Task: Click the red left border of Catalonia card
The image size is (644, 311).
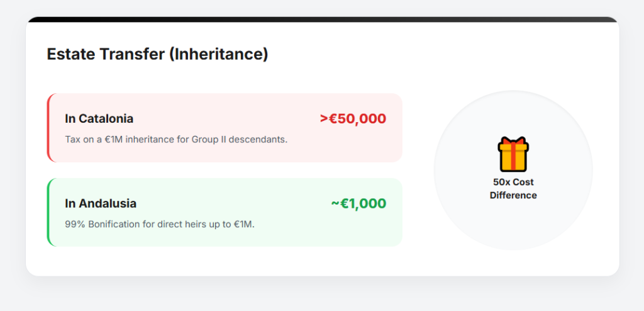Action: pos(48,128)
